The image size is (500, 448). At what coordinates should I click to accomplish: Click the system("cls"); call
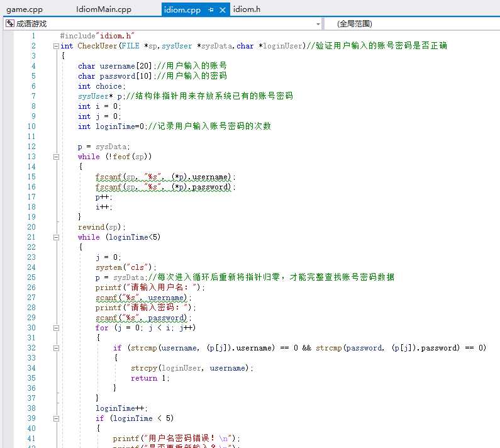click(x=126, y=267)
